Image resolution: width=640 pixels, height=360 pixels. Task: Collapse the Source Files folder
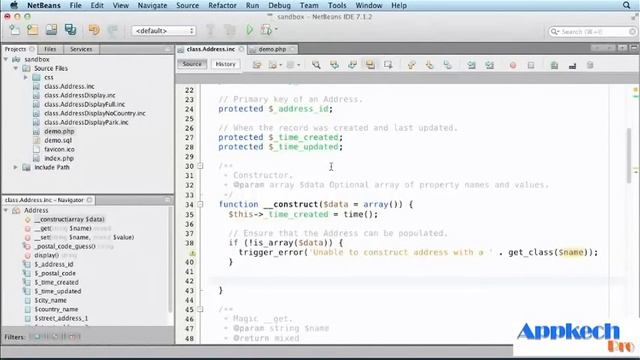point(16,68)
